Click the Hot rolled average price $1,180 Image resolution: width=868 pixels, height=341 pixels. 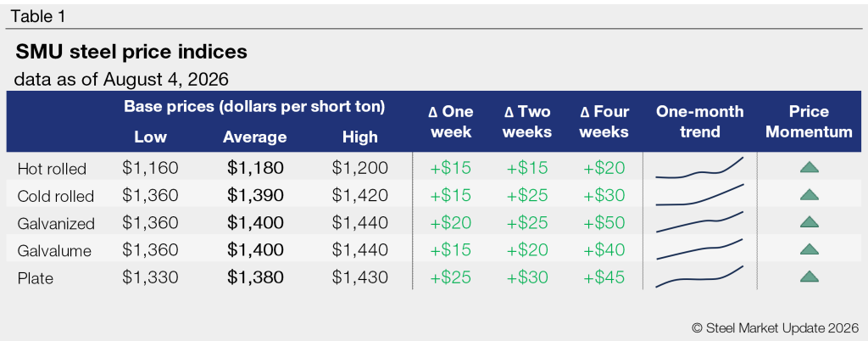pos(255,168)
